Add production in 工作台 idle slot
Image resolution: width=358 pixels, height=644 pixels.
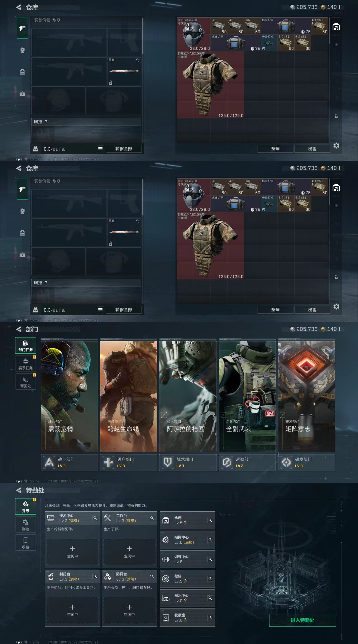click(x=129, y=552)
